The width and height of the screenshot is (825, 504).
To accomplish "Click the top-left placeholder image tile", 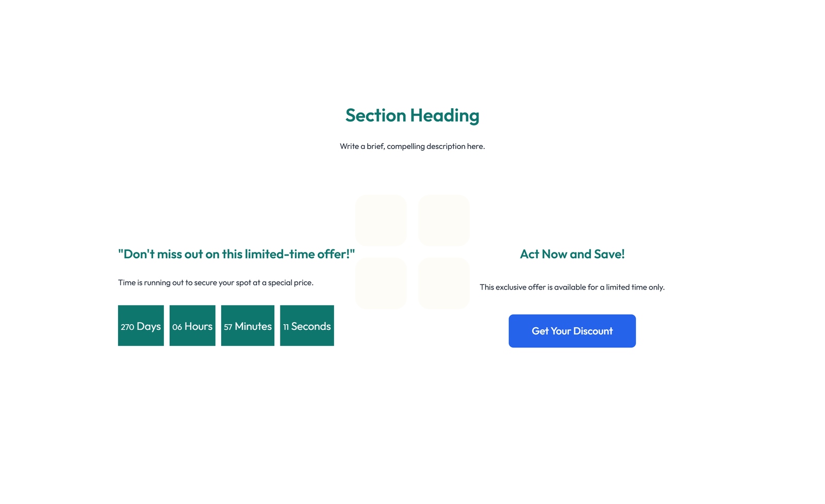I will coord(381,220).
